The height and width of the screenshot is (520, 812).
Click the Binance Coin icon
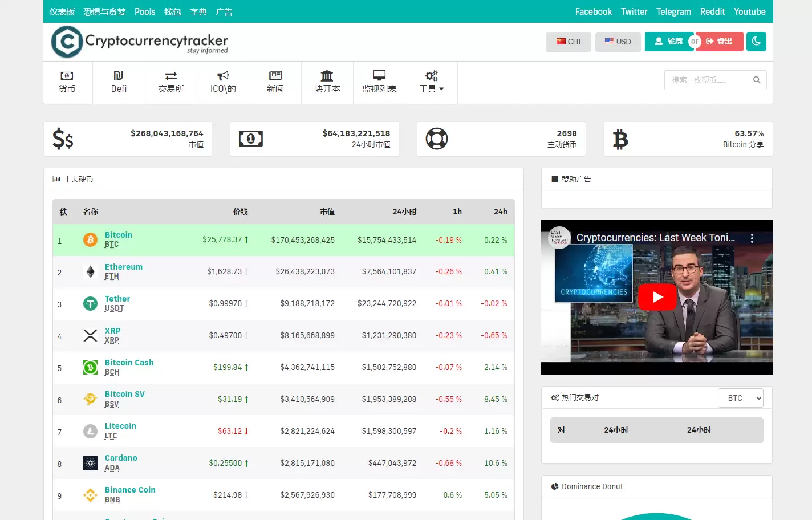(x=90, y=495)
